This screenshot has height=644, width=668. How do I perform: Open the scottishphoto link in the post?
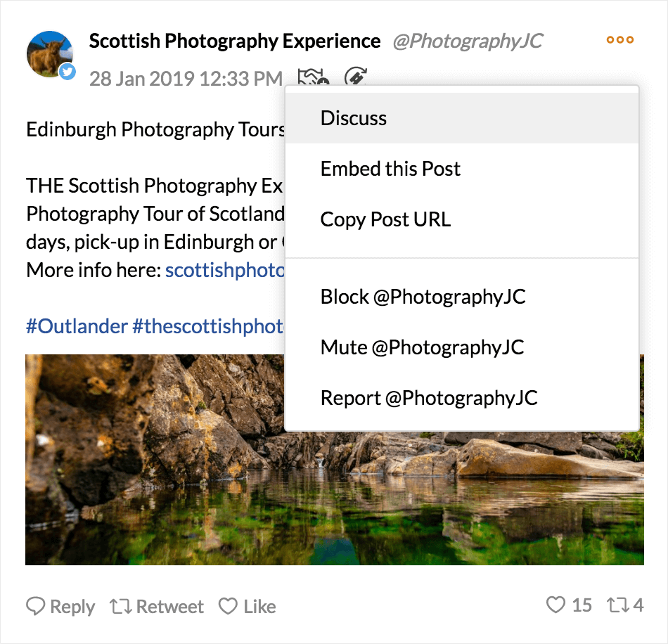[x=224, y=270]
